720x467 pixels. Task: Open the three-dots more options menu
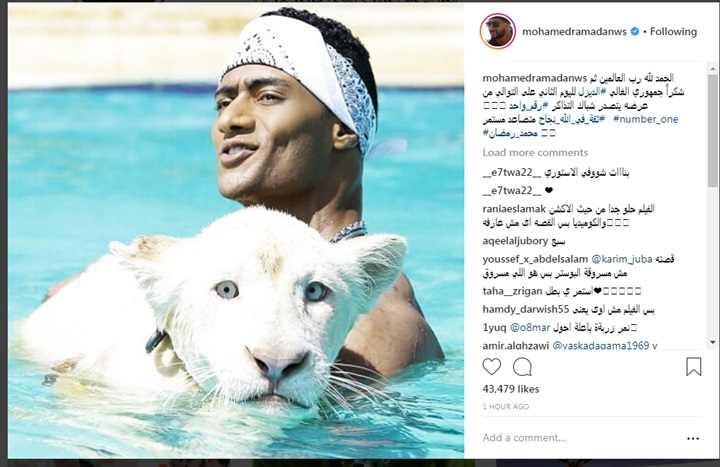(692, 439)
